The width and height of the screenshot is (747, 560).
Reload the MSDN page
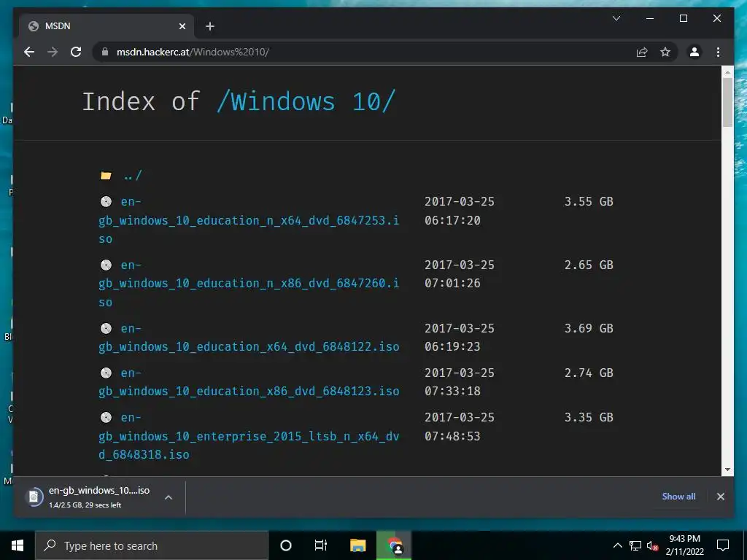[76, 52]
